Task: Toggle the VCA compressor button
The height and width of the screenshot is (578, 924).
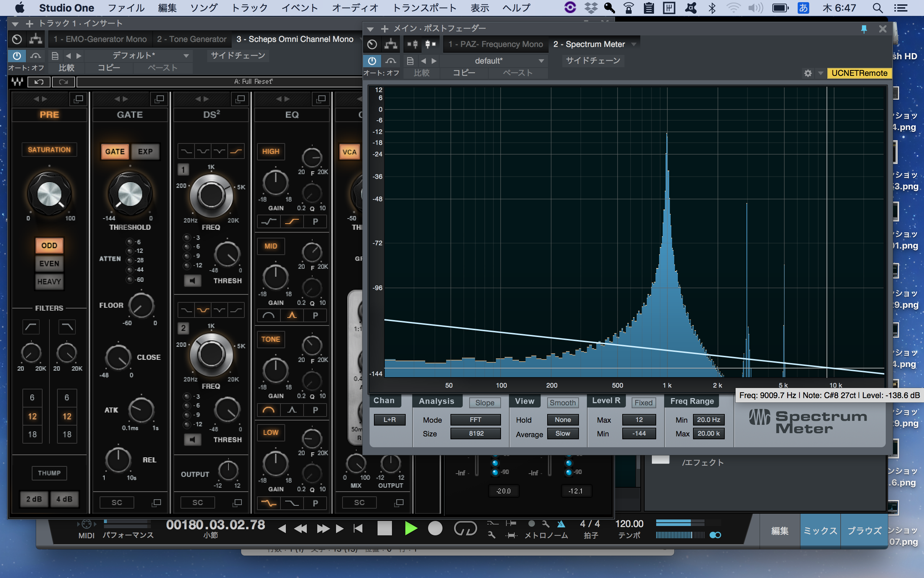Action: tap(349, 152)
